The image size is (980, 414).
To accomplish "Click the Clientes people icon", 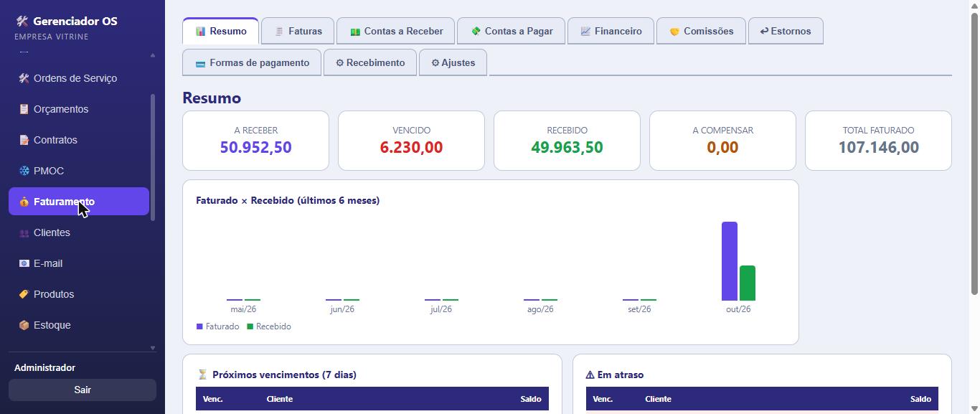I will pos(24,232).
